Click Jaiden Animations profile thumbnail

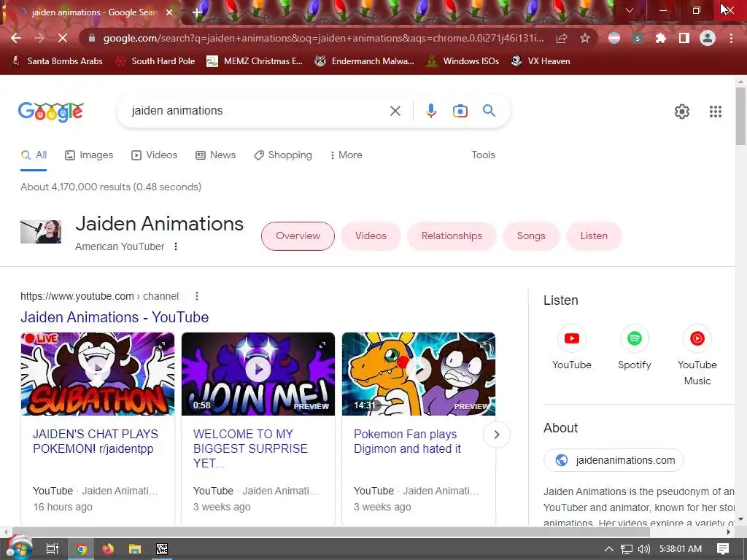coord(41,231)
